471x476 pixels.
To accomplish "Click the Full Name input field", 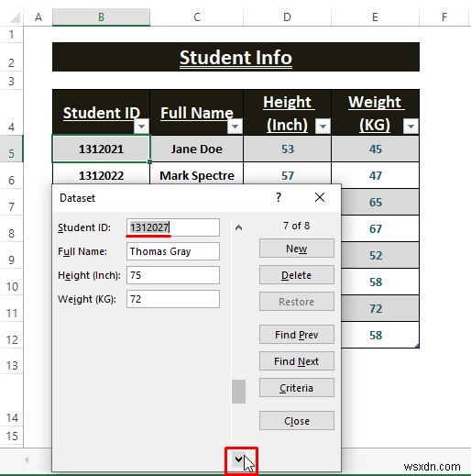I will click(173, 251).
